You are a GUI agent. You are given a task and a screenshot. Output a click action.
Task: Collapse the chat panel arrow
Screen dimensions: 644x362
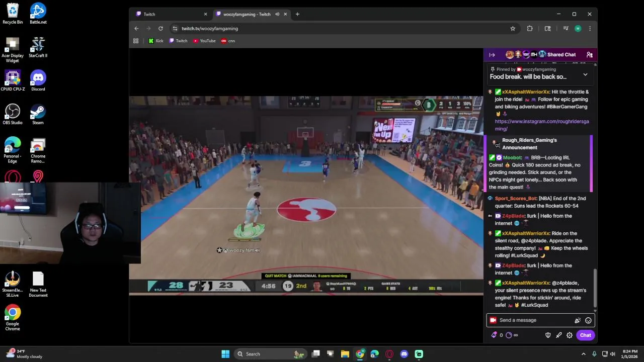click(492, 55)
